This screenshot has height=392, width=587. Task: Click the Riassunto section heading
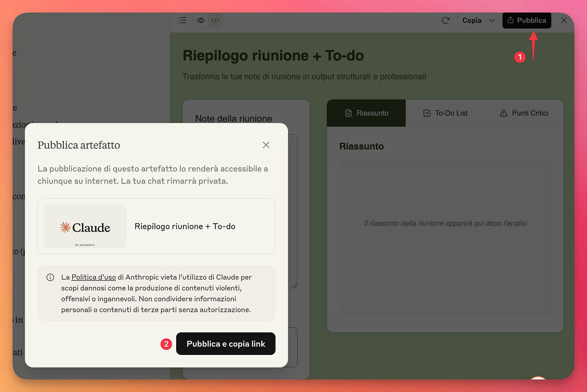pos(362,146)
